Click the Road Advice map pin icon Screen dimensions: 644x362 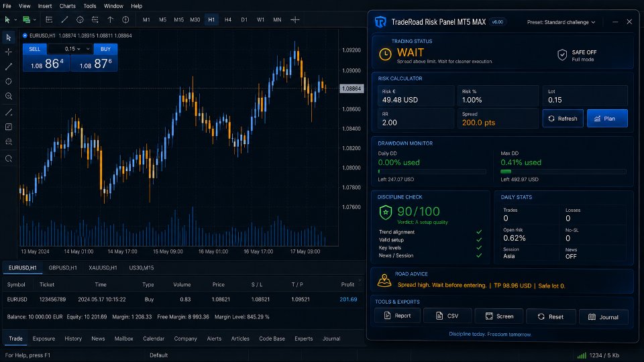pyautogui.click(x=384, y=280)
